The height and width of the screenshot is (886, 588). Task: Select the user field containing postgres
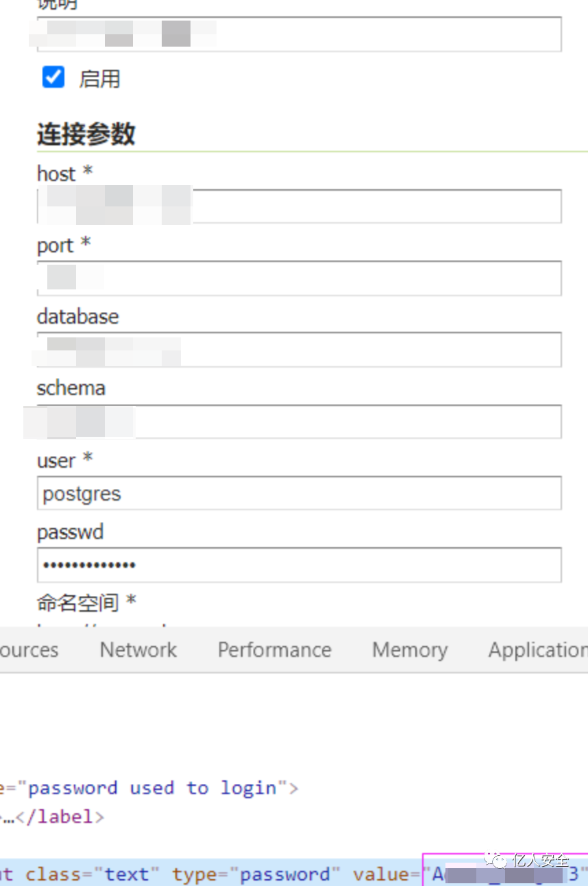(299, 493)
